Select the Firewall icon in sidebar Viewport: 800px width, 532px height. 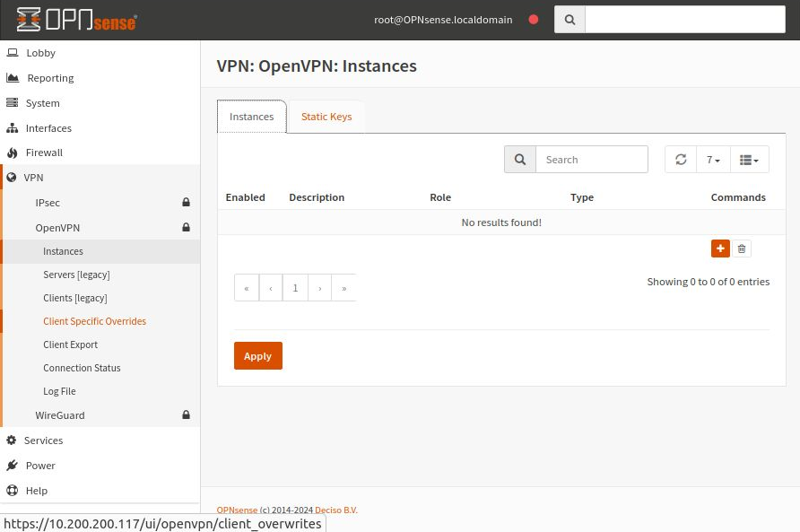(x=13, y=153)
